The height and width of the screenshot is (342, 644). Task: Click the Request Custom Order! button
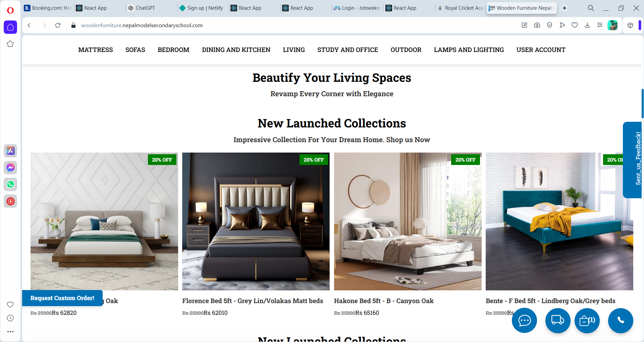pos(62,298)
